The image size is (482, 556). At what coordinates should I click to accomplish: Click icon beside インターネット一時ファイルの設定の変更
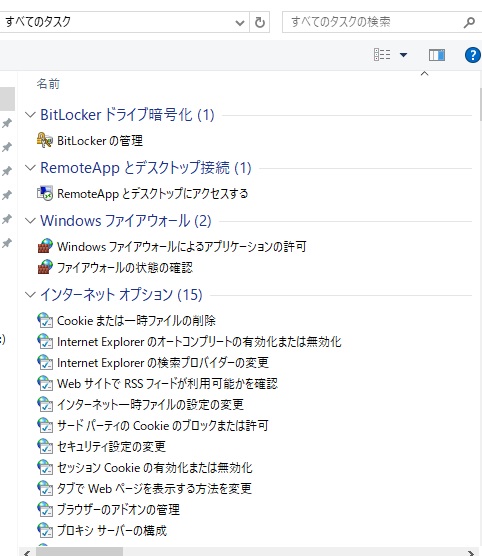pyautogui.click(x=45, y=404)
